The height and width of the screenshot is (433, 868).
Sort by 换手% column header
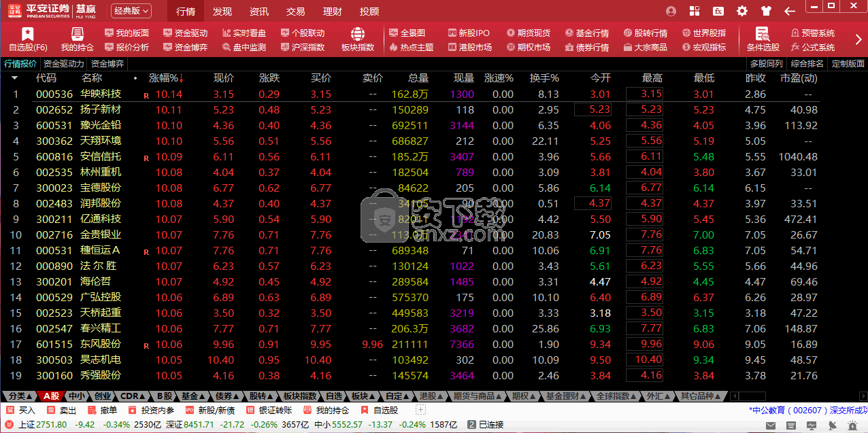544,78
